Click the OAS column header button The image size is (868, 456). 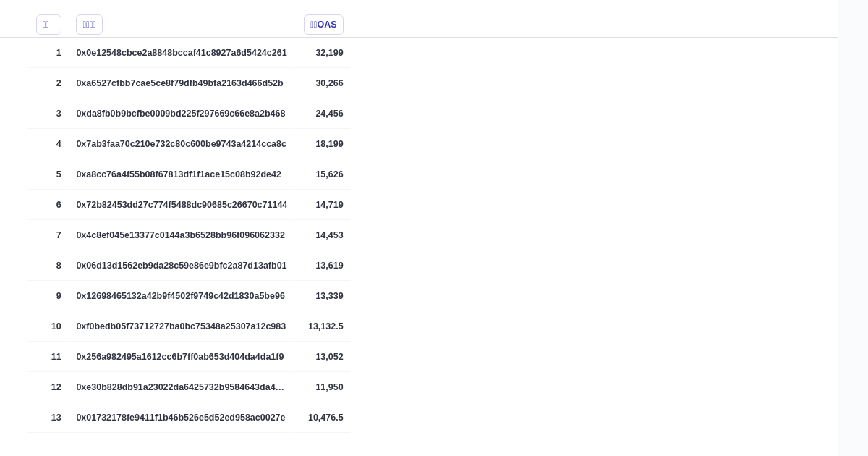323,25
